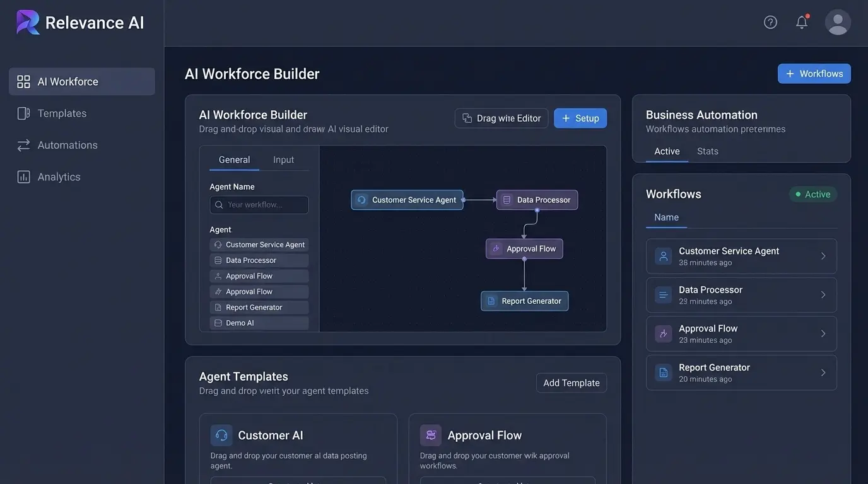Click the Agent Name search field
This screenshot has width=868, height=484.
point(259,205)
